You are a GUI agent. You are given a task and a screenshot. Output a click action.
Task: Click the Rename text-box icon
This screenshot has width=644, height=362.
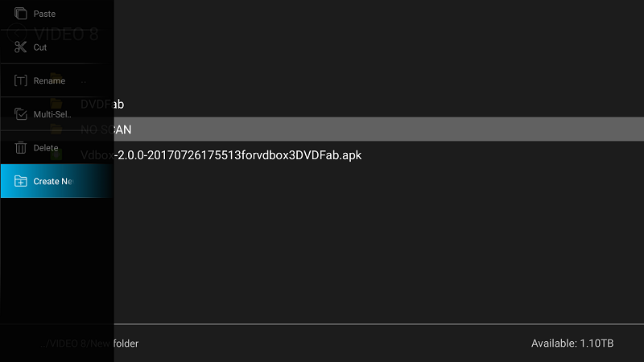click(21, 80)
